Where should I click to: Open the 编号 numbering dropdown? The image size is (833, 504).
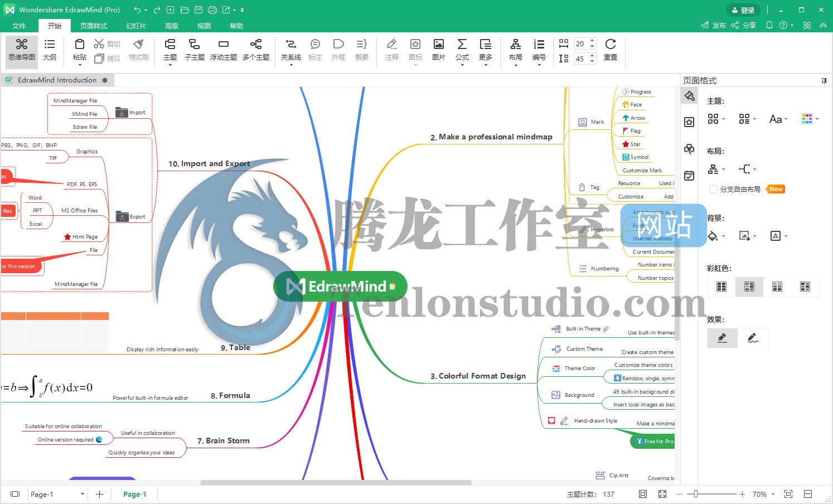539,65
